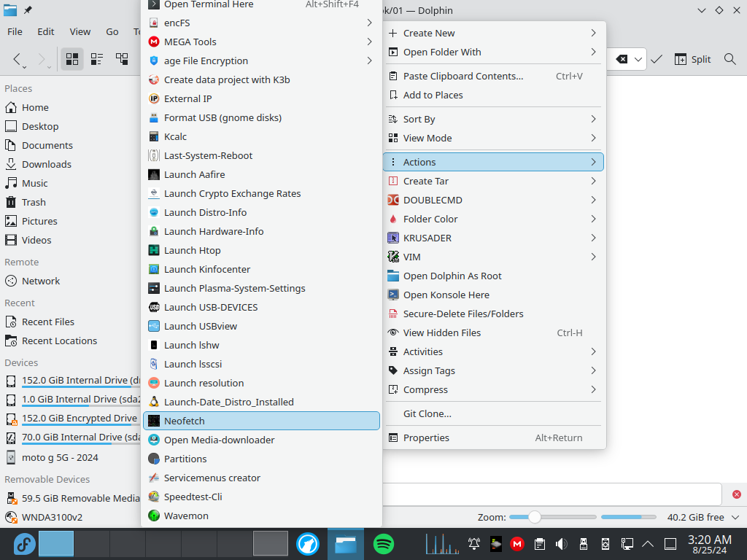
Task: Open Spotify from the taskbar
Action: (x=384, y=544)
